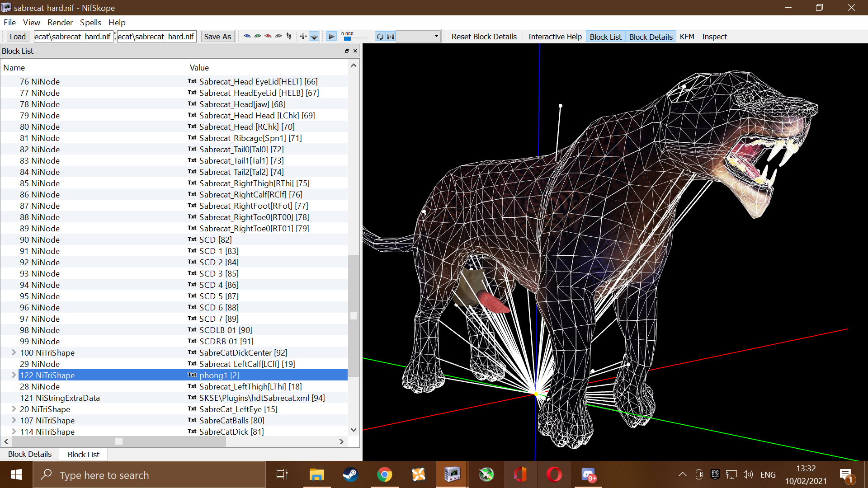Screen dimensions: 868x488
Task: Click the save file path field
Action: point(156,37)
